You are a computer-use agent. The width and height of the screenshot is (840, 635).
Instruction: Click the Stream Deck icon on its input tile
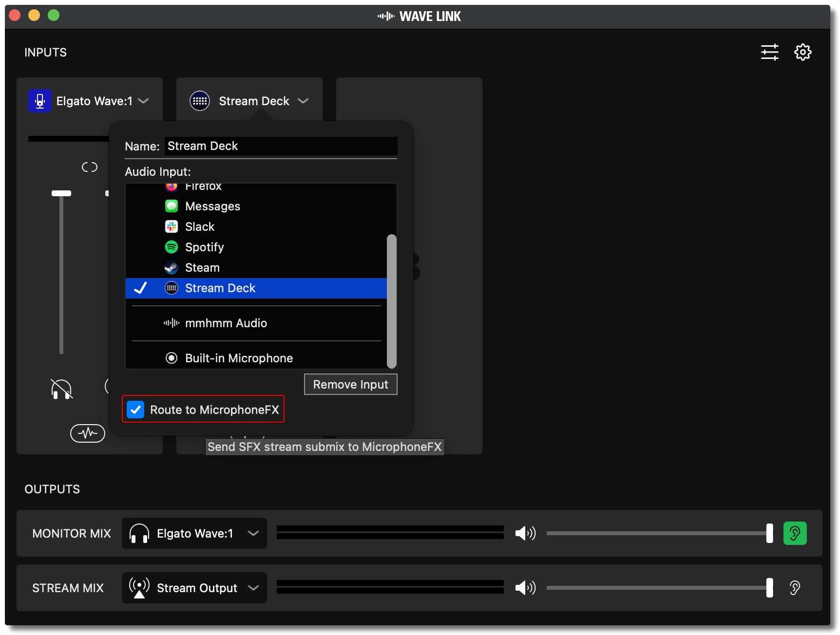[199, 101]
